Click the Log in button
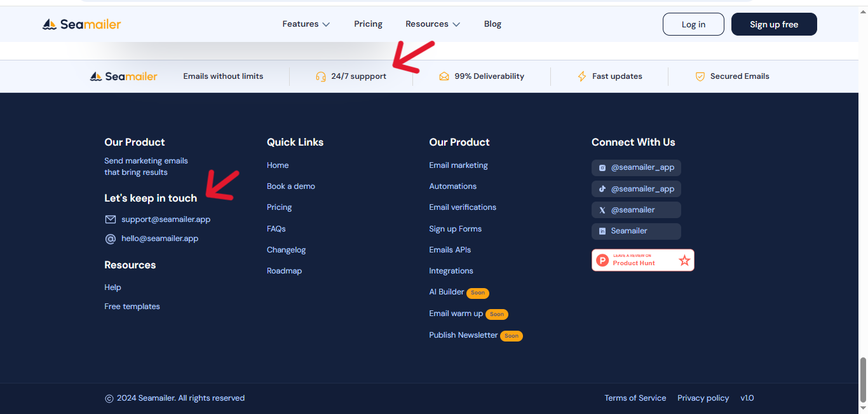This screenshot has height=414, width=868. [x=693, y=24]
